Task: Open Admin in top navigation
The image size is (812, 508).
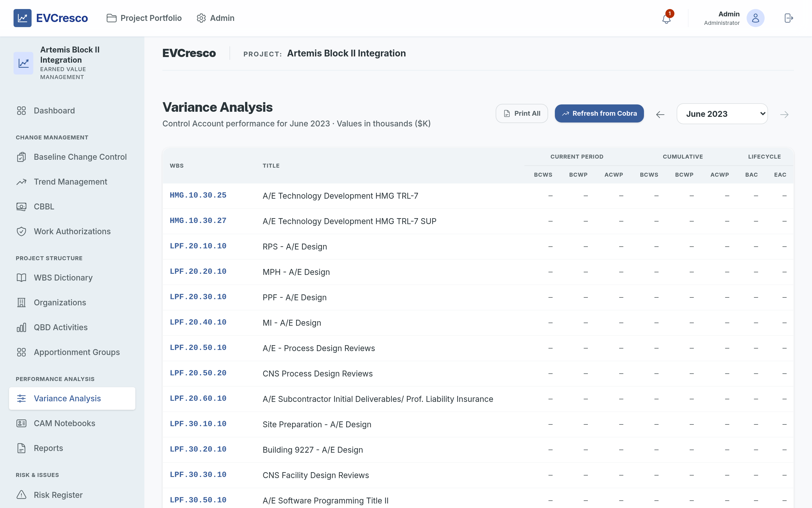Action: (x=215, y=18)
